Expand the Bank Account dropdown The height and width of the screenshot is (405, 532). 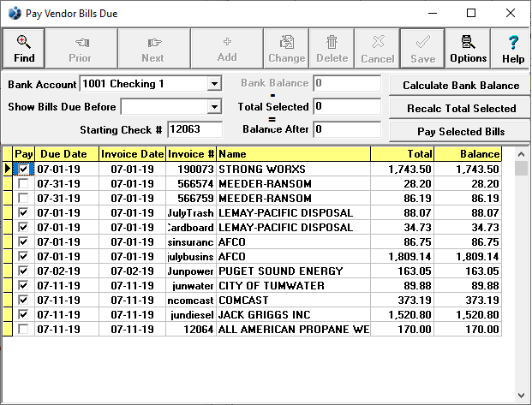[x=214, y=85]
